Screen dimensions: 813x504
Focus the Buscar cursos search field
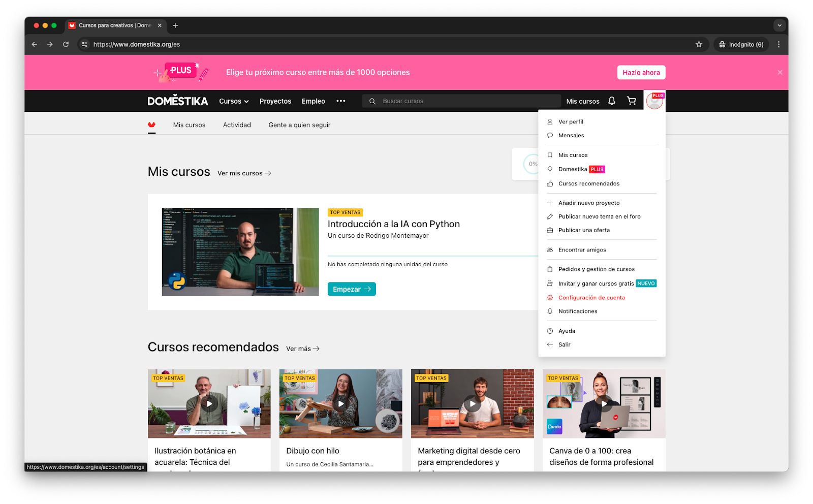pos(461,101)
